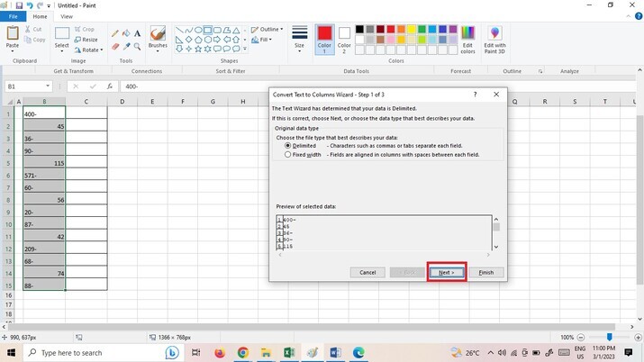Select the Magnifier tool

137,47
